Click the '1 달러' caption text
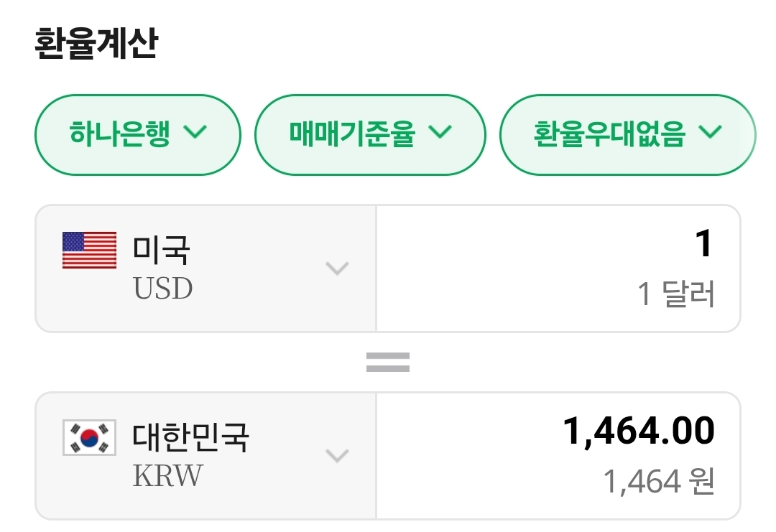Screen dimensions: 776x532 pyautogui.click(x=676, y=294)
